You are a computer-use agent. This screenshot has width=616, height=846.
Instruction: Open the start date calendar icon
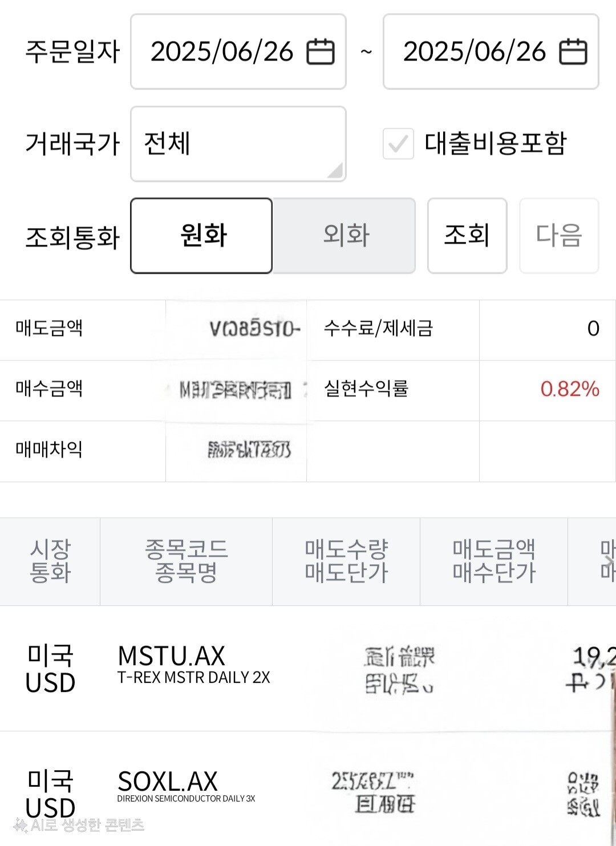[x=321, y=52]
